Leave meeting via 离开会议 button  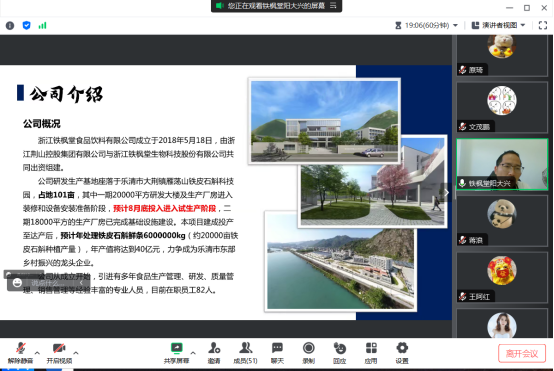pyautogui.click(x=522, y=354)
